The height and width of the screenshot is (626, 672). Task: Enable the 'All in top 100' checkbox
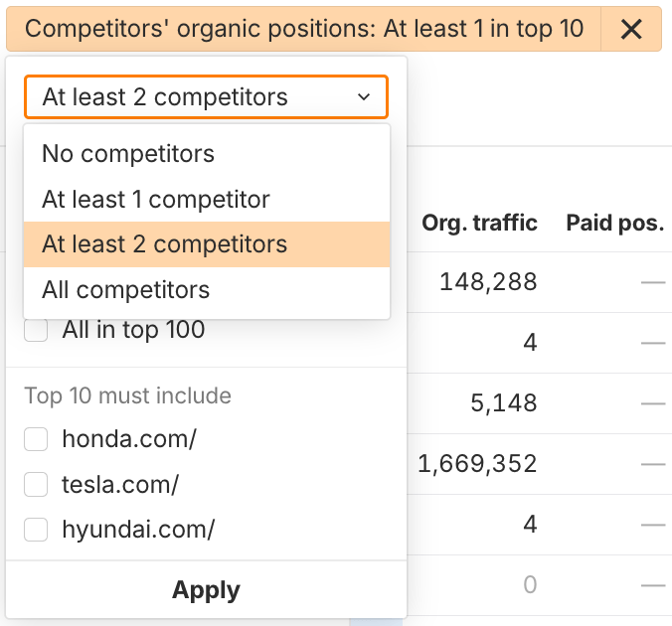pos(37,331)
